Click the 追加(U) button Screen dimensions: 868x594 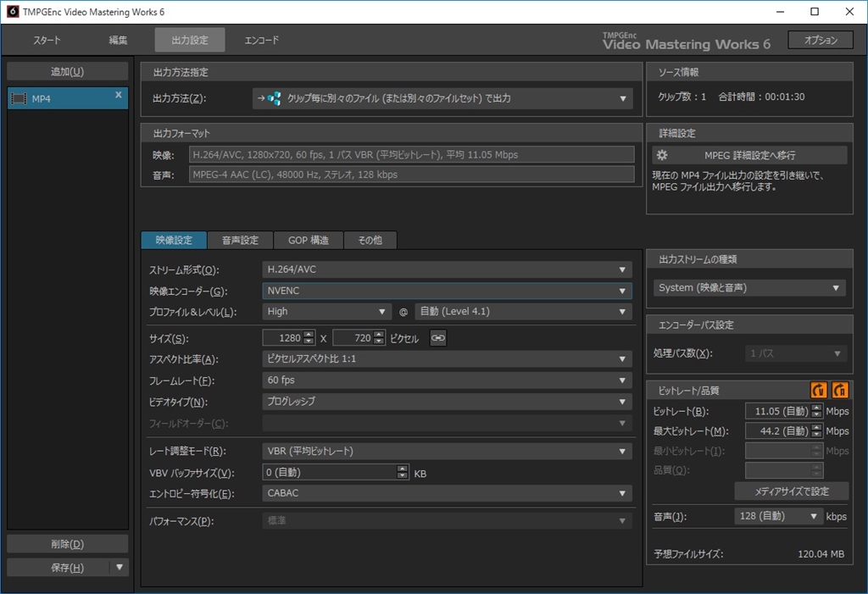point(68,71)
